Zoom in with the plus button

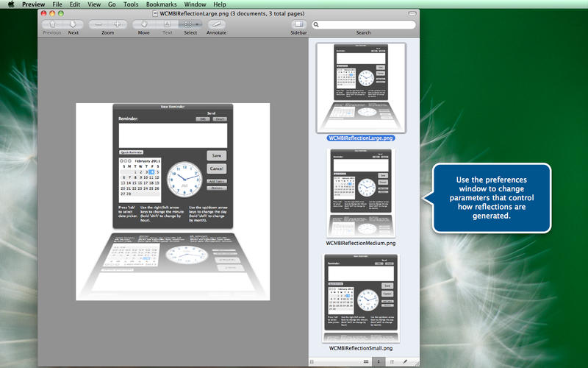tap(118, 24)
